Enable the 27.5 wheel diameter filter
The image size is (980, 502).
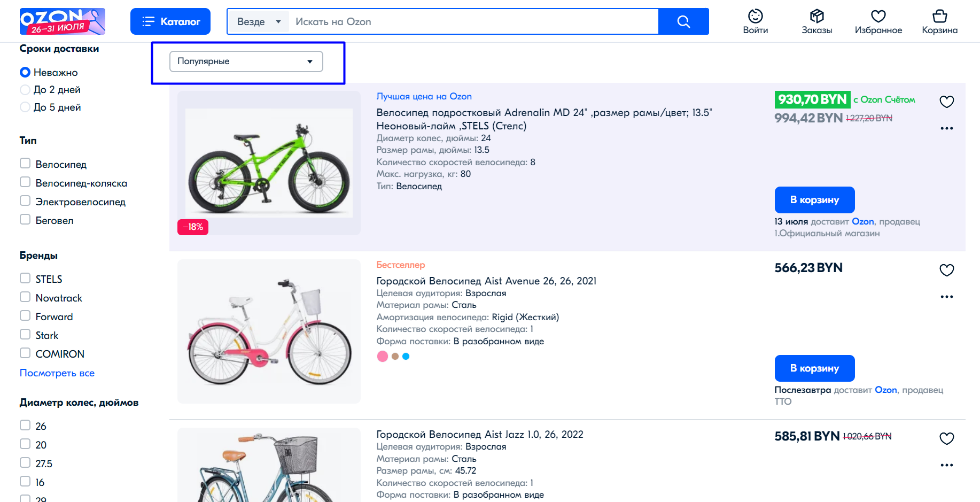click(25, 463)
